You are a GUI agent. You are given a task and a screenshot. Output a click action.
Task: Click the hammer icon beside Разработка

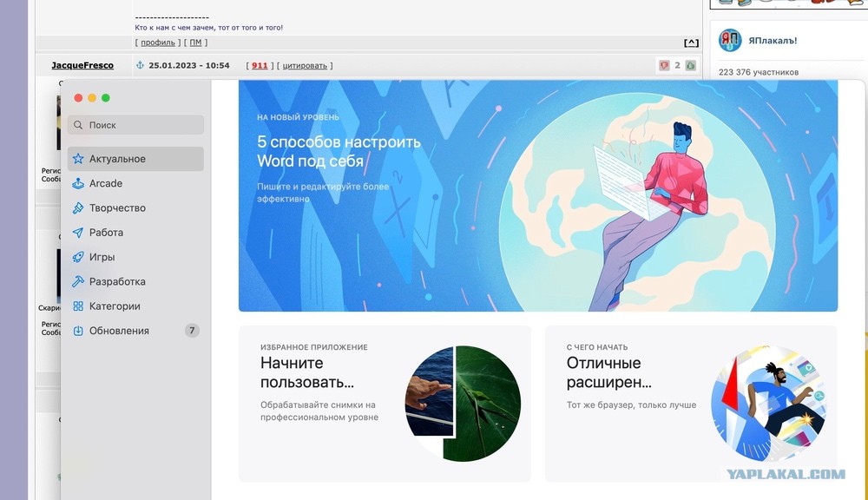click(x=78, y=281)
